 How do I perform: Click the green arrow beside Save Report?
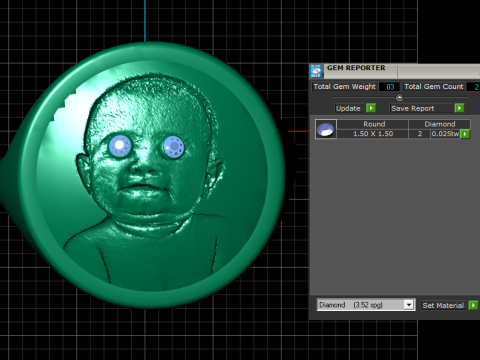(x=459, y=108)
